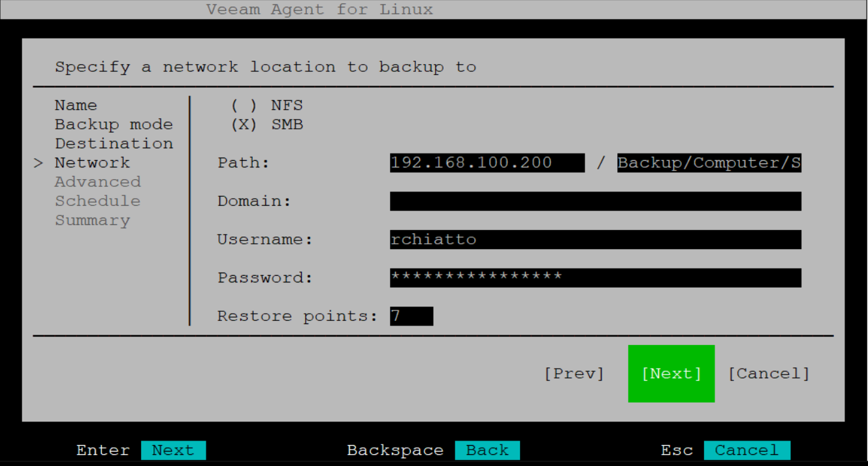This screenshot has height=466, width=868.
Task: Click the Username: label
Action: click(265, 240)
